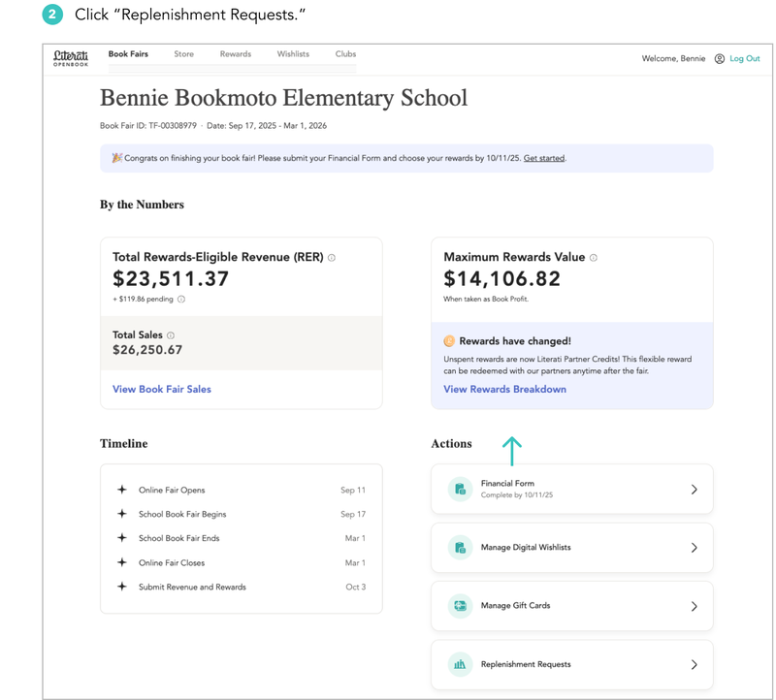Open View Book Fair Sales link
This screenshot has width=776, height=700.
point(162,390)
